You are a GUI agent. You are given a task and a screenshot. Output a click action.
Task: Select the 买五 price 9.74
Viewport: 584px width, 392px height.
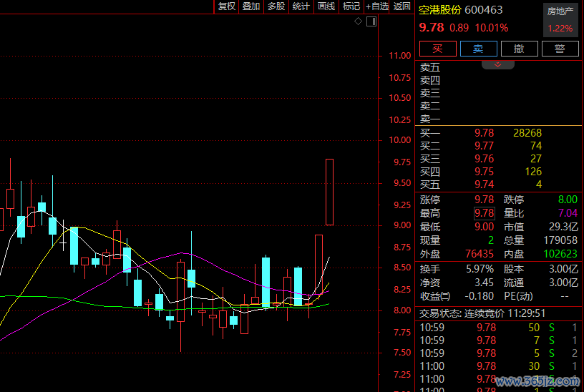coord(484,185)
